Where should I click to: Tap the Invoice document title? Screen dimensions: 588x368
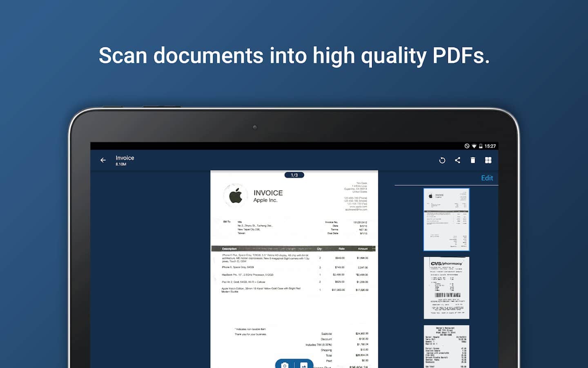[x=125, y=158]
